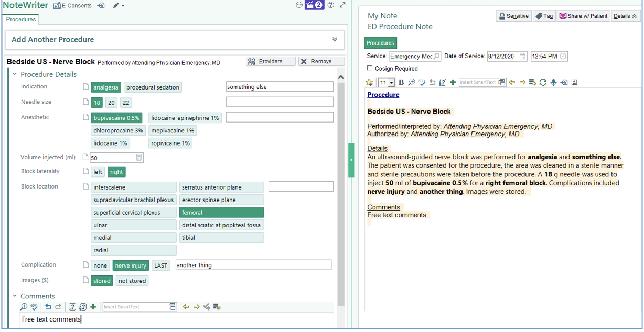Choose ropivicaine 1% anesthetic
Screen dimensions: 644x332
tap(170, 143)
